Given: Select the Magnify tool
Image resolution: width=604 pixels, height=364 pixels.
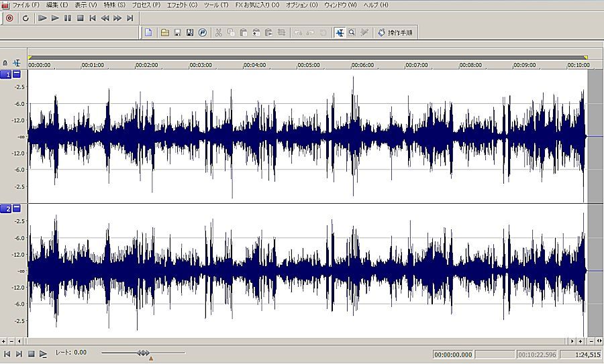Looking at the screenshot, I should click(352, 33).
